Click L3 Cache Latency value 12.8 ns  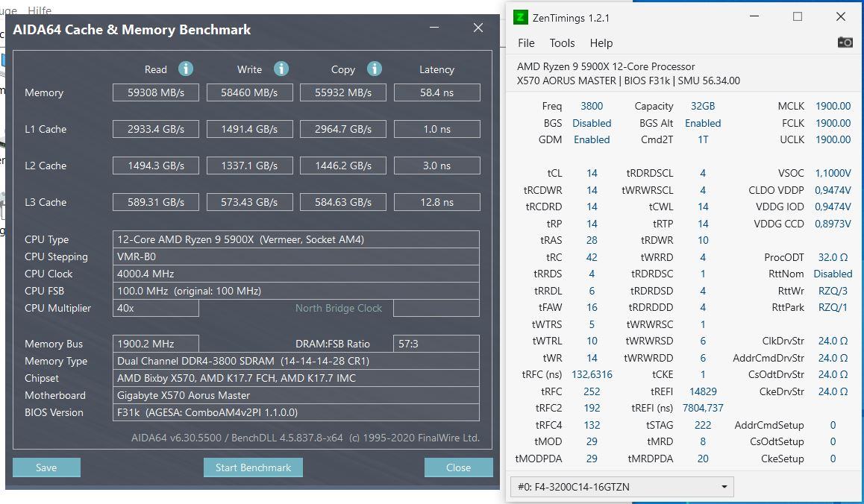[437, 202]
